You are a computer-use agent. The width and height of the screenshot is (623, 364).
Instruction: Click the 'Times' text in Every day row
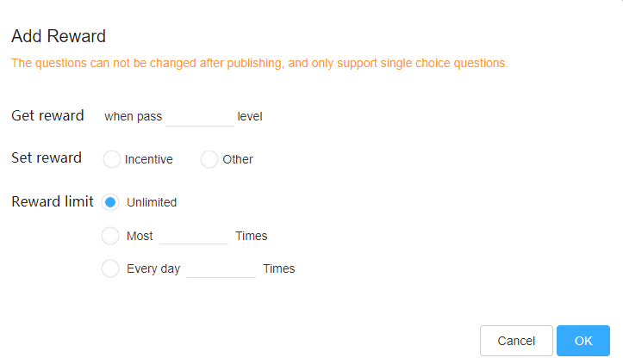point(279,268)
